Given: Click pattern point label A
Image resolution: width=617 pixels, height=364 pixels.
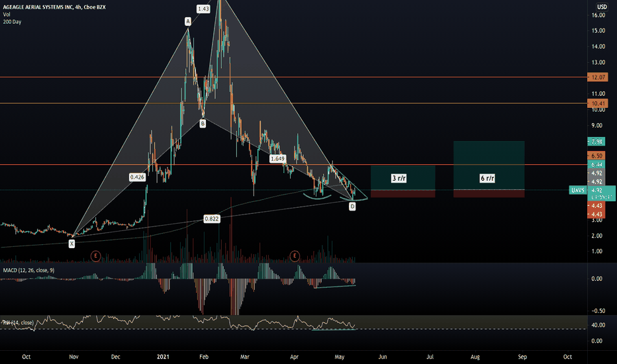Looking at the screenshot, I should pyautogui.click(x=188, y=21).
